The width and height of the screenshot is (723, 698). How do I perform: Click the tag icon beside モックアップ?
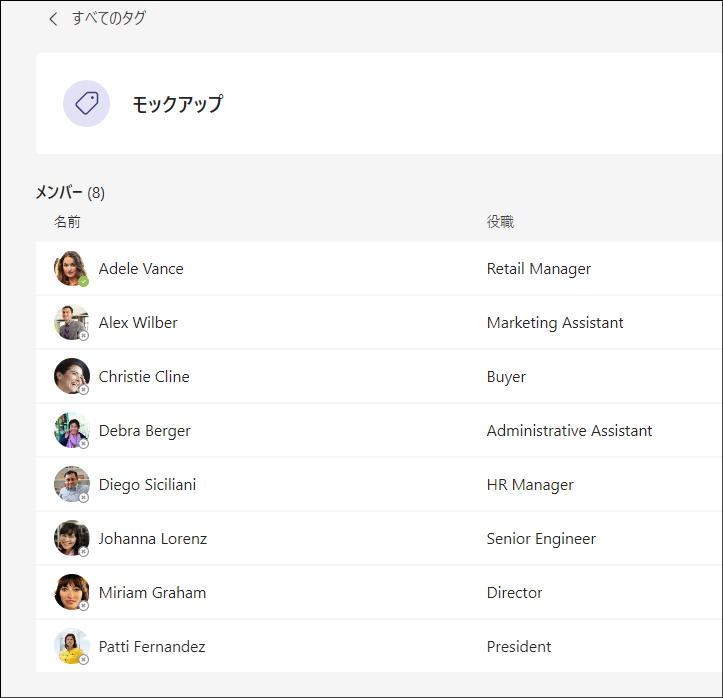(x=86, y=103)
